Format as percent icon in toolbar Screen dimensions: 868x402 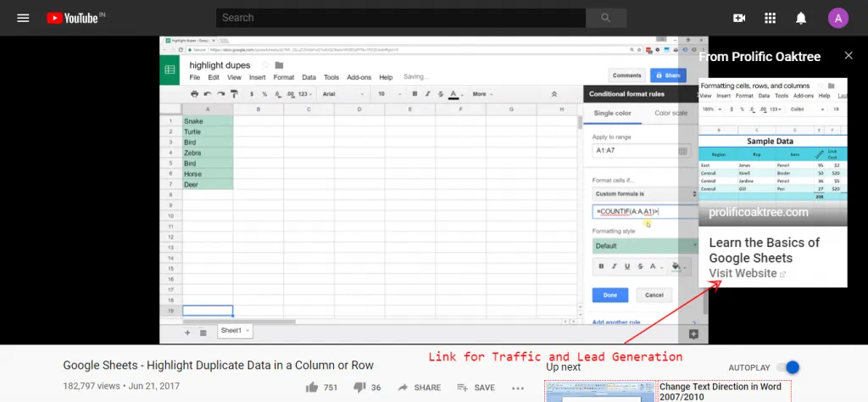pos(264,94)
